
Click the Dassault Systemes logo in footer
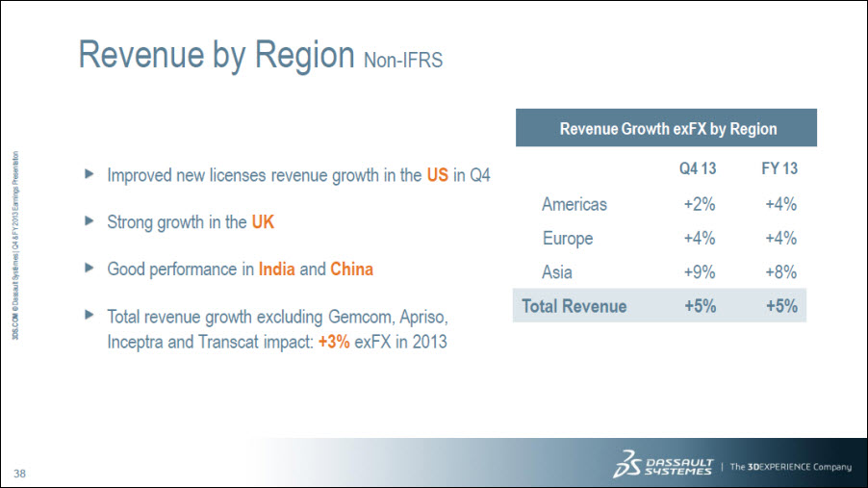(663, 464)
